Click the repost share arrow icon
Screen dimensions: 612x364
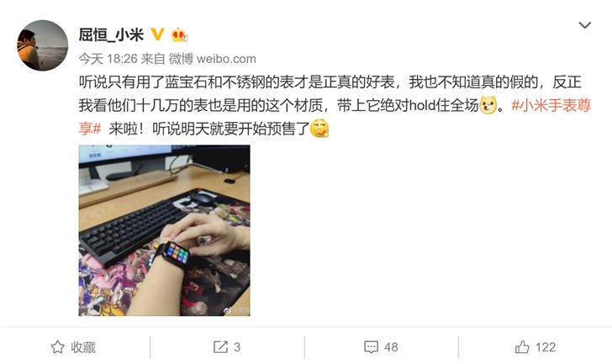220,347
